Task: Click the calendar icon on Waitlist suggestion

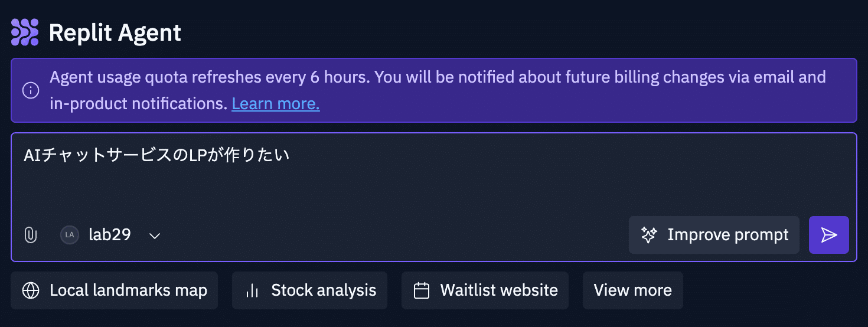Action: pos(421,290)
